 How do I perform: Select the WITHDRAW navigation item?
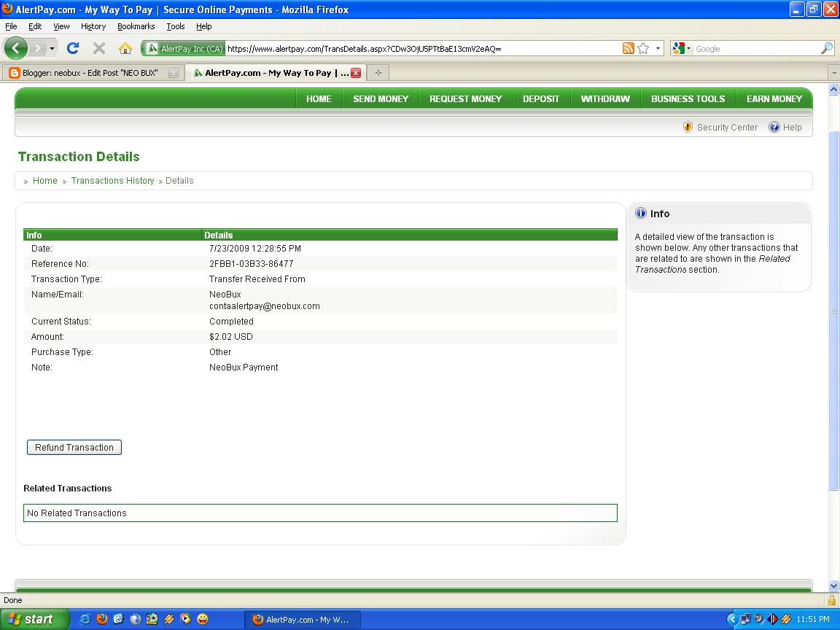tap(605, 98)
